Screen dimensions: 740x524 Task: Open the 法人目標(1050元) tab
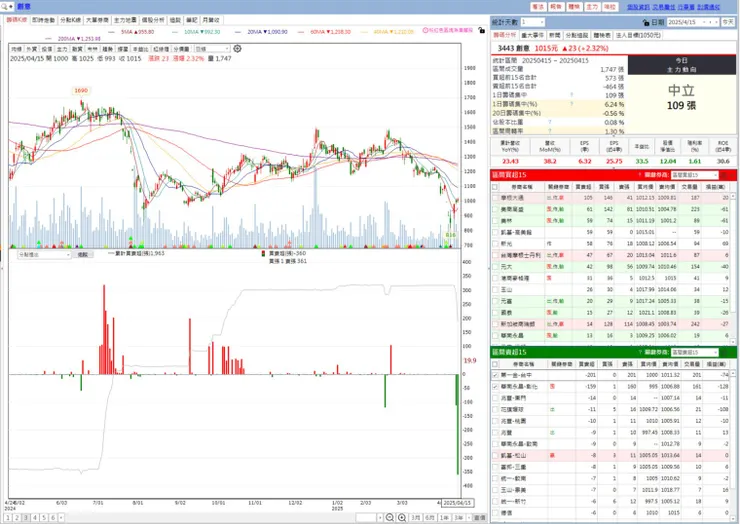638,35
